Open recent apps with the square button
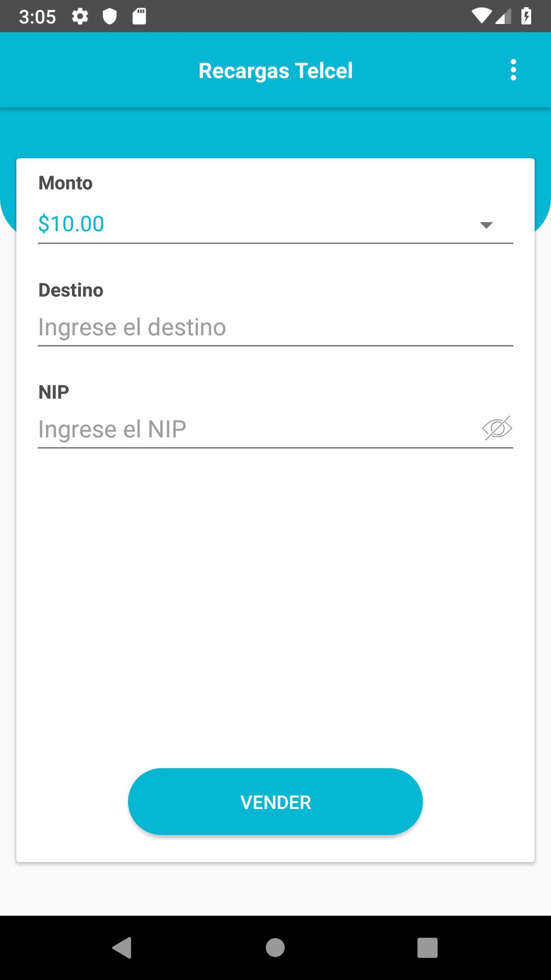 (428, 948)
